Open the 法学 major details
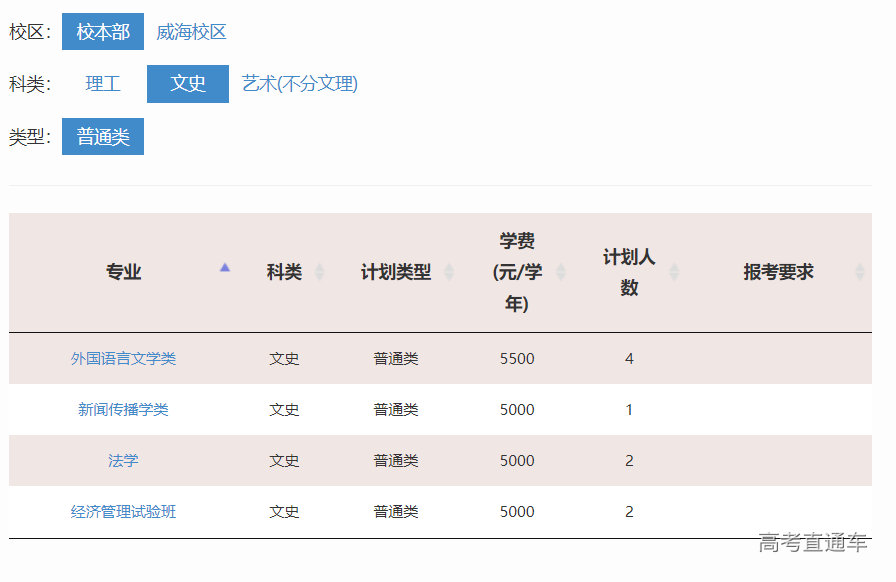The width and height of the screenshot is (896, 582). tap(122, 460)
